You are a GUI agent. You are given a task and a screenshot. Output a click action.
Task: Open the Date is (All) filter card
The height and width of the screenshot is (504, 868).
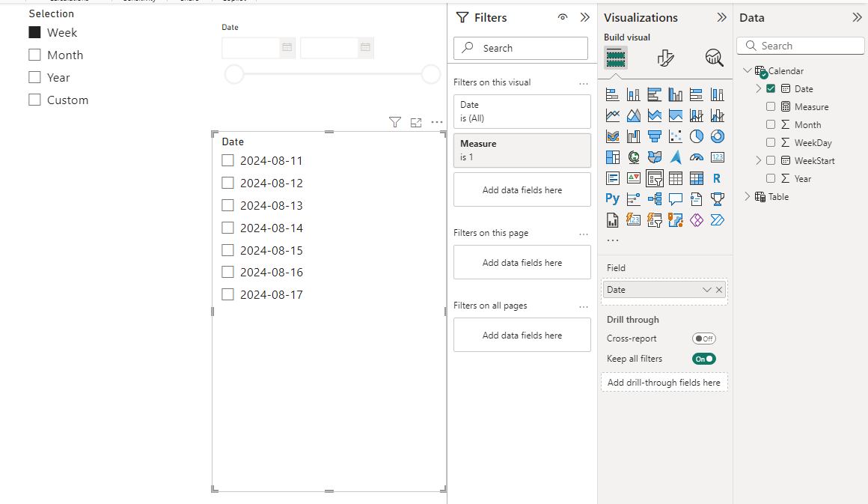(522, 112)
